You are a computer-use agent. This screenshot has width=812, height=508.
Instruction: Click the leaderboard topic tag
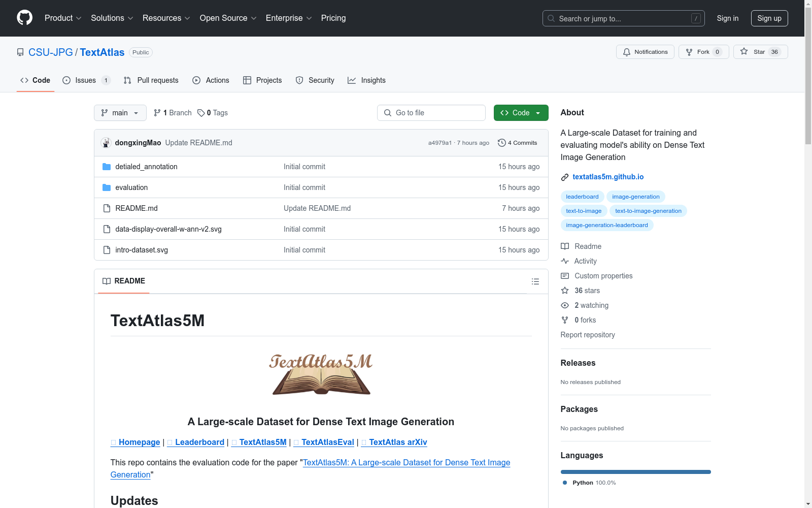[582, 197]
